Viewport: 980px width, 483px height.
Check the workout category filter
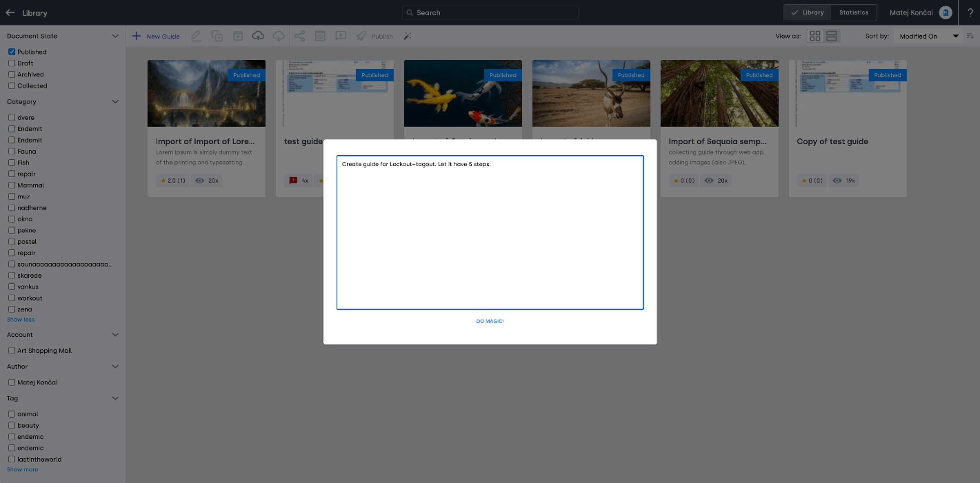point(12,298)
